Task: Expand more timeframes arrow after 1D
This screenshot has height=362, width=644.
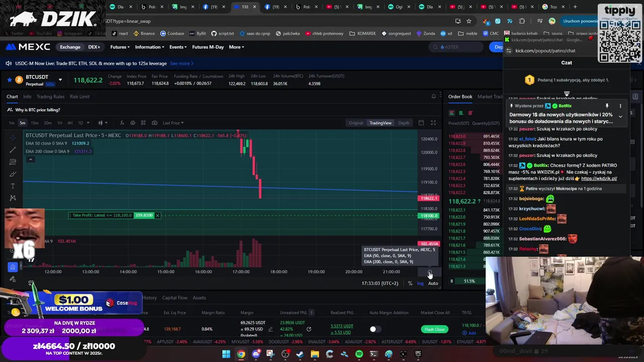Action: [88, 123]
